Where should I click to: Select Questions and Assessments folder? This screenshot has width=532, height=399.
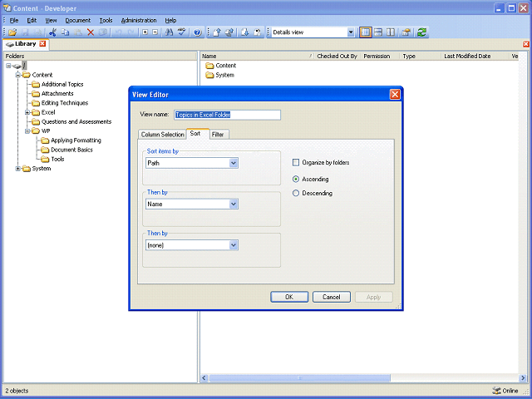coord(76,121)
